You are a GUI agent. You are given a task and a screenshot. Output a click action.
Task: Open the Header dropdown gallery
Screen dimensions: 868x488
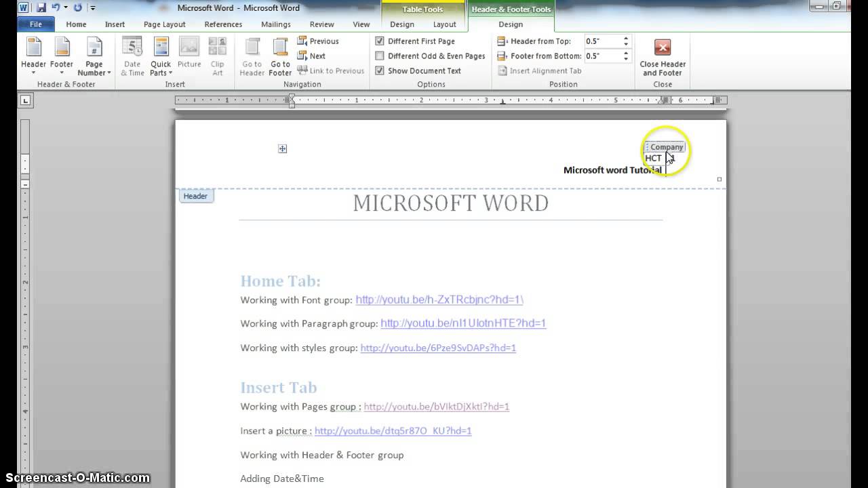pyautogui.click(x=33, y=57)
